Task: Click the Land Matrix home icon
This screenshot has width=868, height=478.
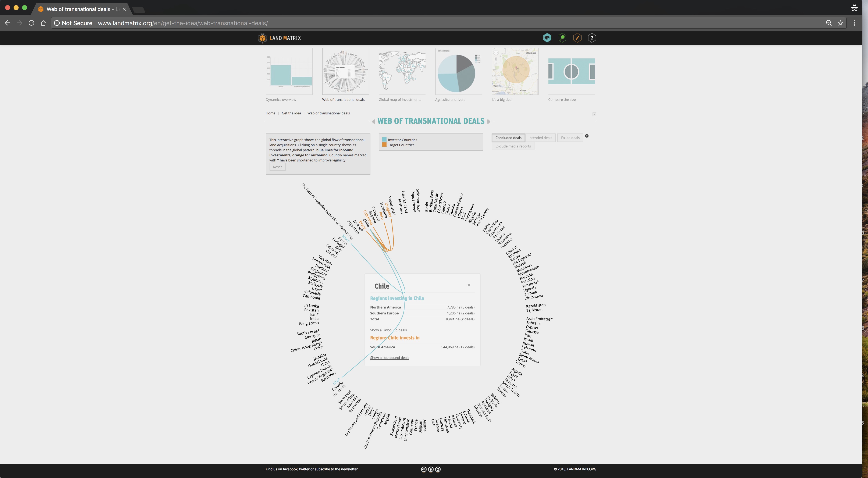Action: coord(263,38)
